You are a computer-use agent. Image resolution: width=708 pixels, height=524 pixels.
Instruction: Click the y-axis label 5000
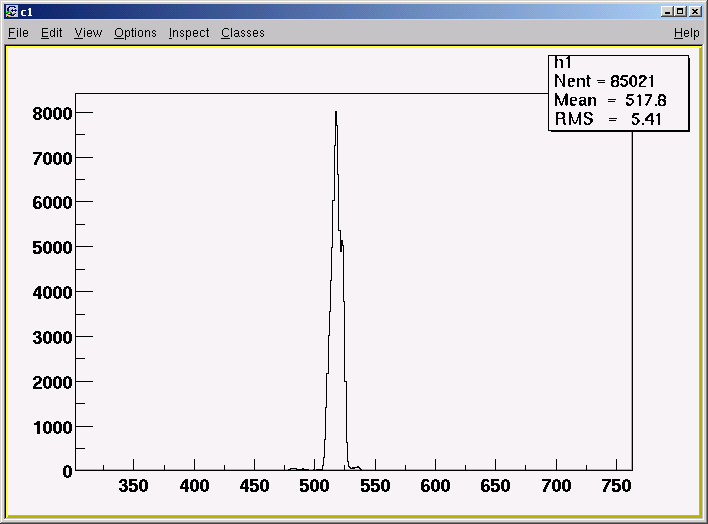[52, 248]
